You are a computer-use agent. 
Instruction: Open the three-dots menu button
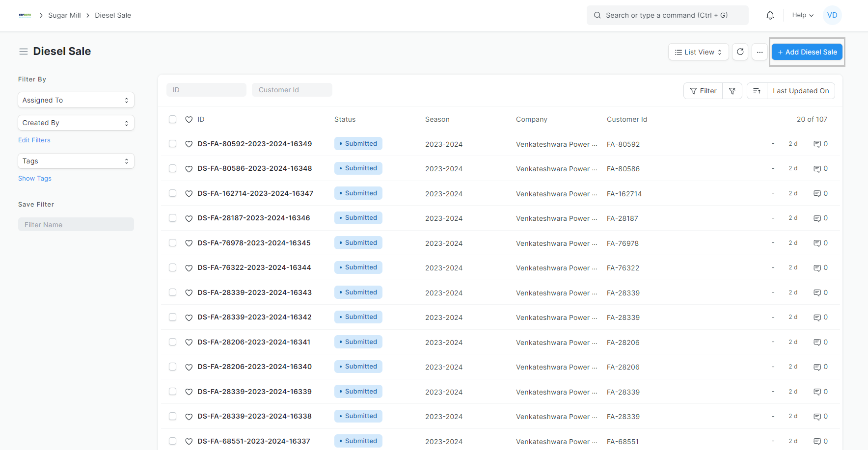point(759,52)
